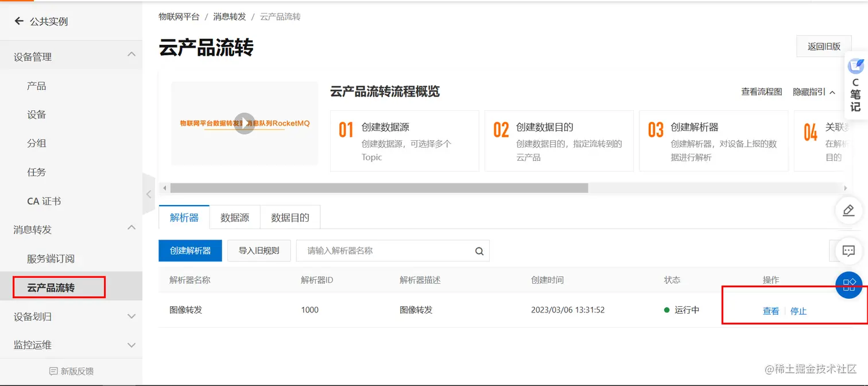Viewport: 868px width, 386px height.
Task: Click step 02 创建数据目的 card
Action: pos(559,141)
